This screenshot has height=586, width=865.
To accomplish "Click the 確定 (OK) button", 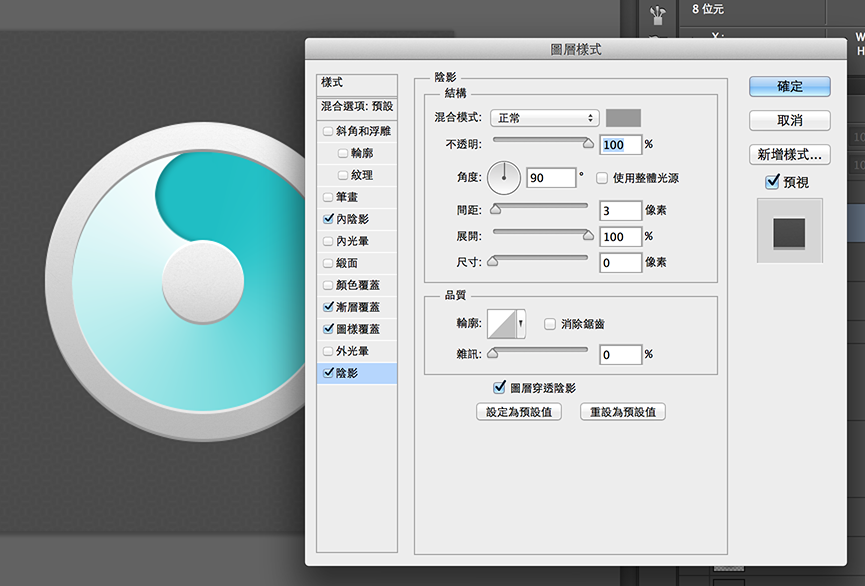I will click(x=789, y=87).
